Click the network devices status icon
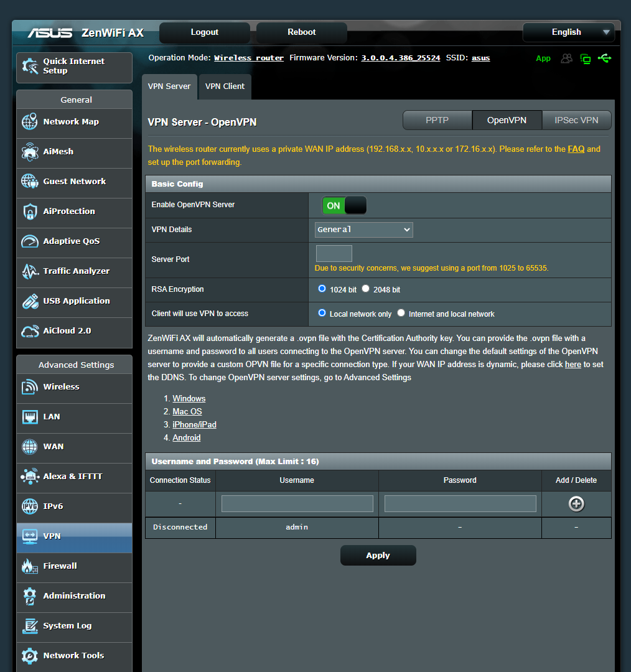 (x=585, y=58)
